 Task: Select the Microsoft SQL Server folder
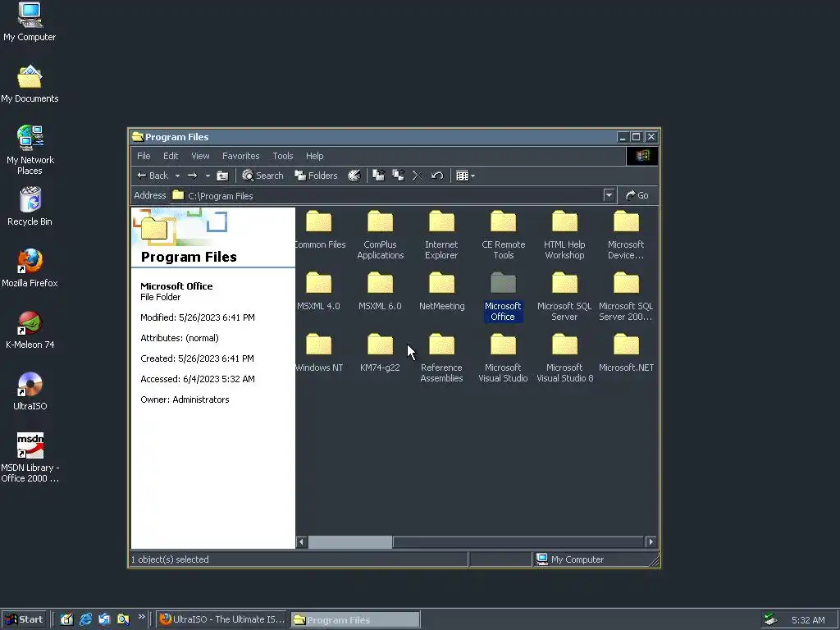coord(564,297)
